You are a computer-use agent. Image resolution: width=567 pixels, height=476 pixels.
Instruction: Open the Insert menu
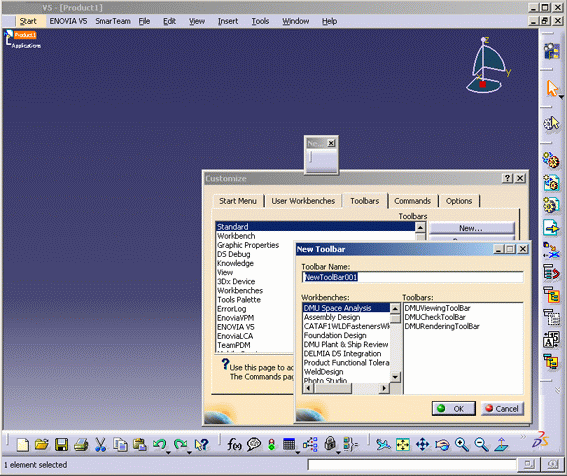point(228,21)
